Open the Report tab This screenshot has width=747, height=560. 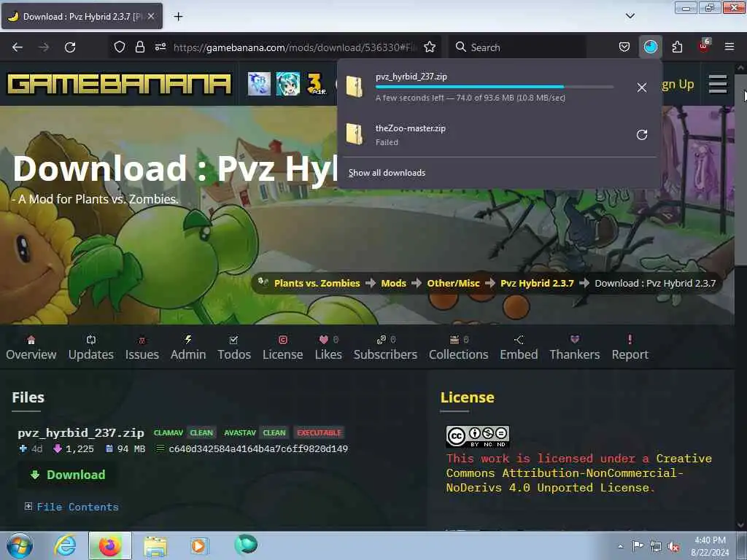pos(630,348)
